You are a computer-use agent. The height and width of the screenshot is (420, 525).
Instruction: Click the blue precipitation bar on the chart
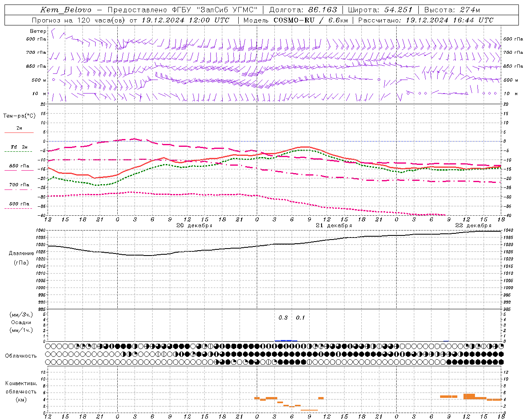286,340
